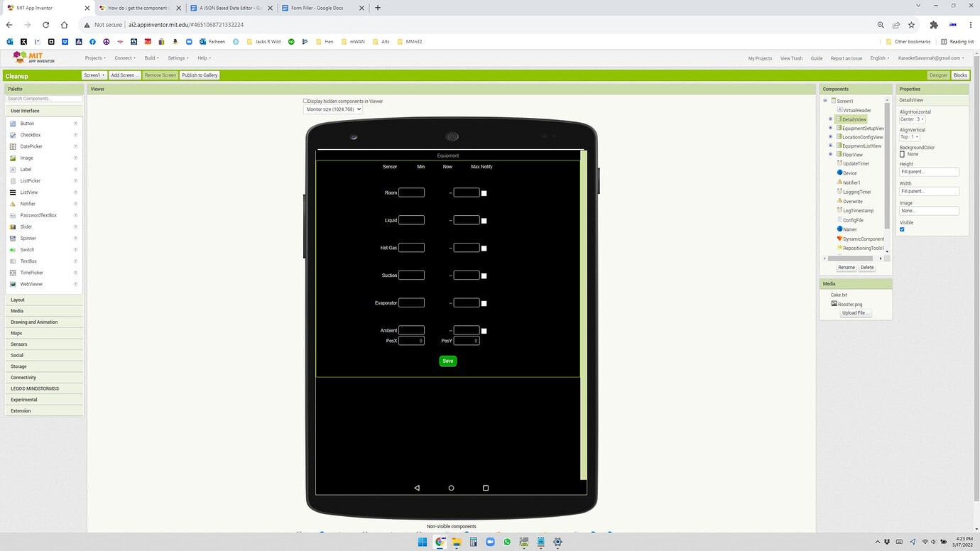Select the TimePicker component in the Palette
The height and width of the screenshot is (551, 980).
pyautogui.click(x=31, y=272)
